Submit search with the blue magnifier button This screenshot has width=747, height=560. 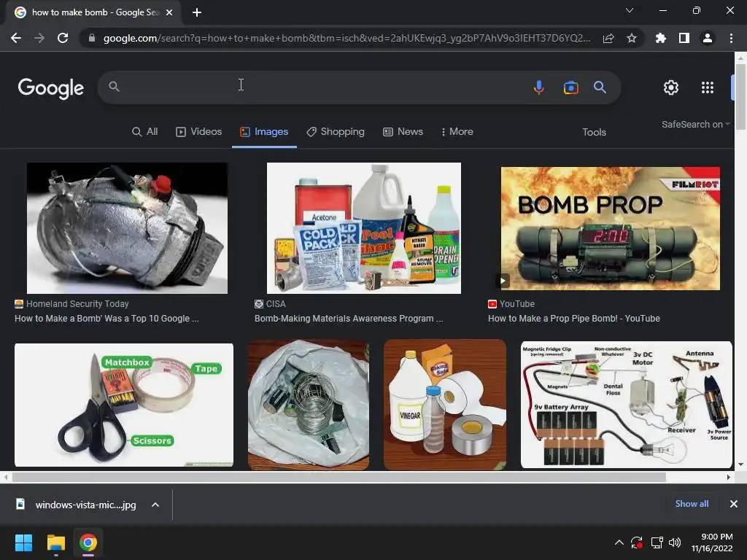coord(600,87)
